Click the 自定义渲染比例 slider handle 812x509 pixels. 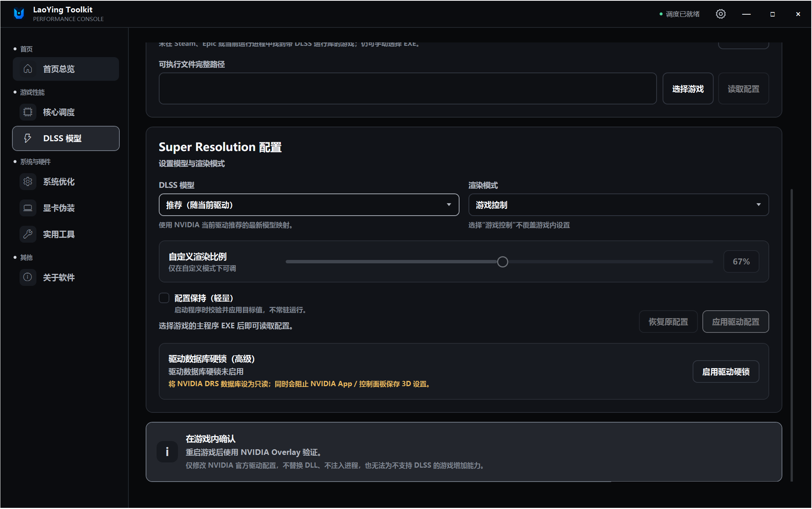click(x=502, y=262)
